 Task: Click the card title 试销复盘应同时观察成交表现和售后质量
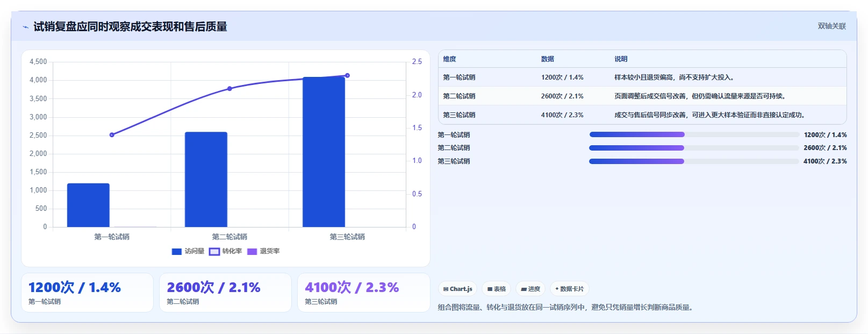point(130,26)
